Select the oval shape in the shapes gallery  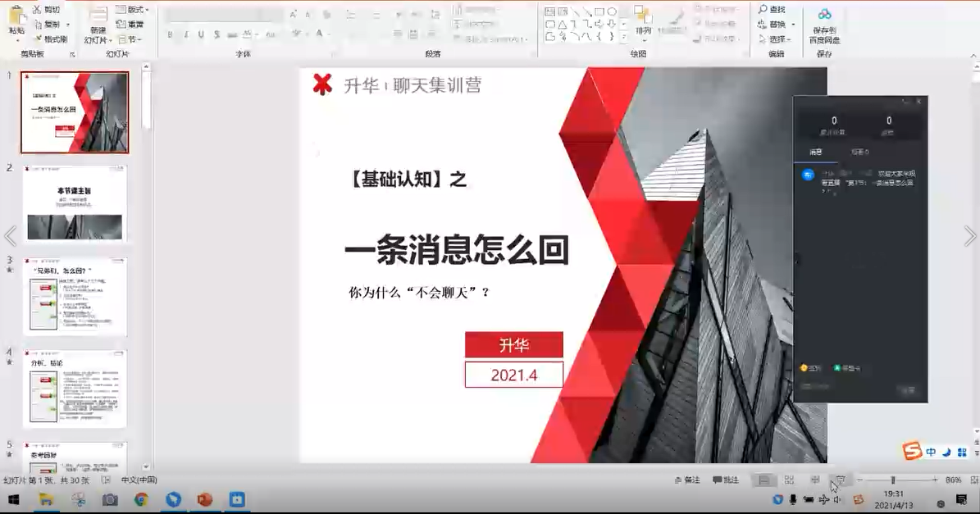(612, 11)
